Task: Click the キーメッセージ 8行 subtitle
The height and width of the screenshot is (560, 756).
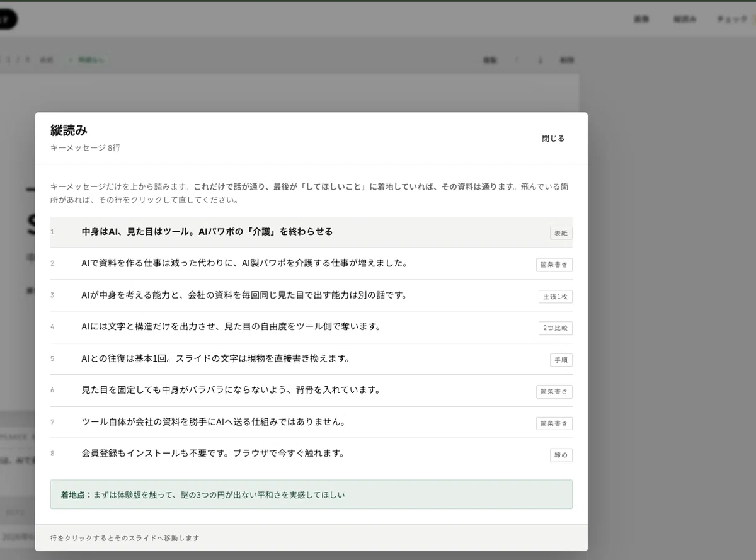Action: click(85, 148)
